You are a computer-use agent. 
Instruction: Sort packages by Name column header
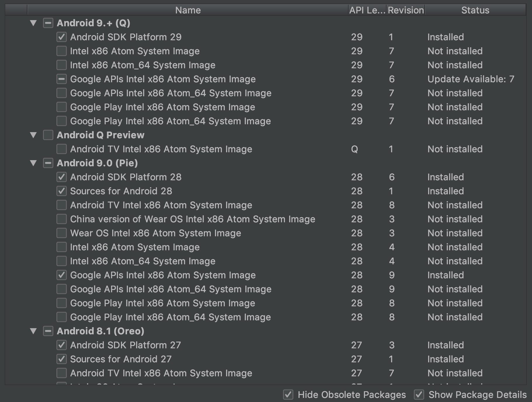188,10
